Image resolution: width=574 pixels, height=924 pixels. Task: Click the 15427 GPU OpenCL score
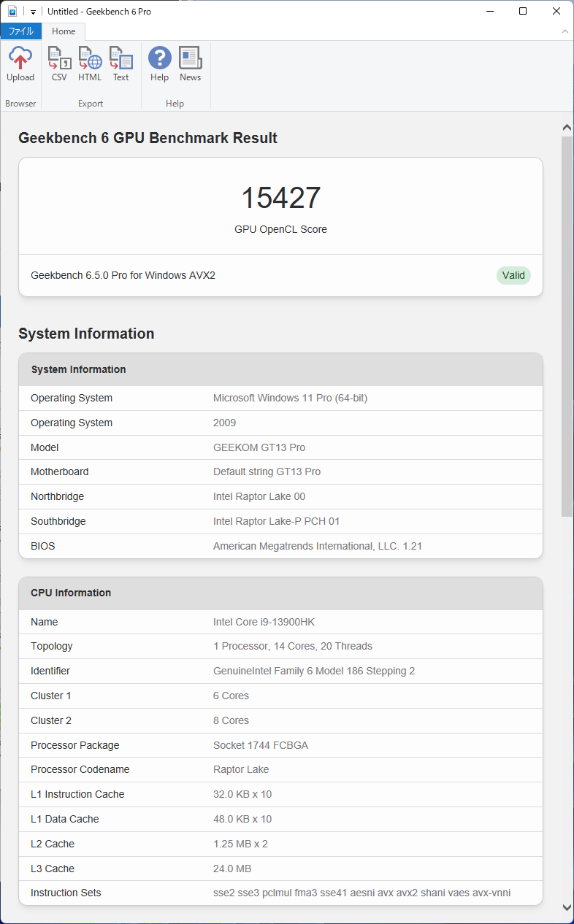coord(280,199)
